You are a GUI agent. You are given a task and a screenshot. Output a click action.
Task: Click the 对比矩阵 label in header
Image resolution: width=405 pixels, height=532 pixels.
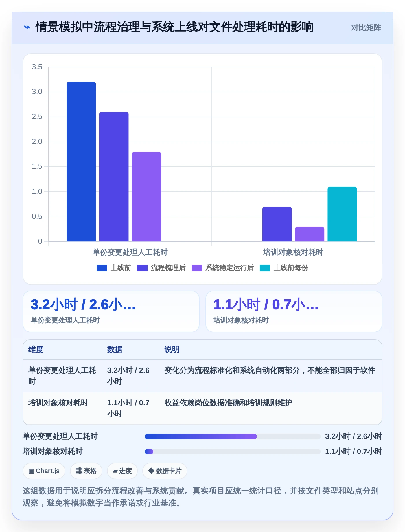tap(366, 27)
